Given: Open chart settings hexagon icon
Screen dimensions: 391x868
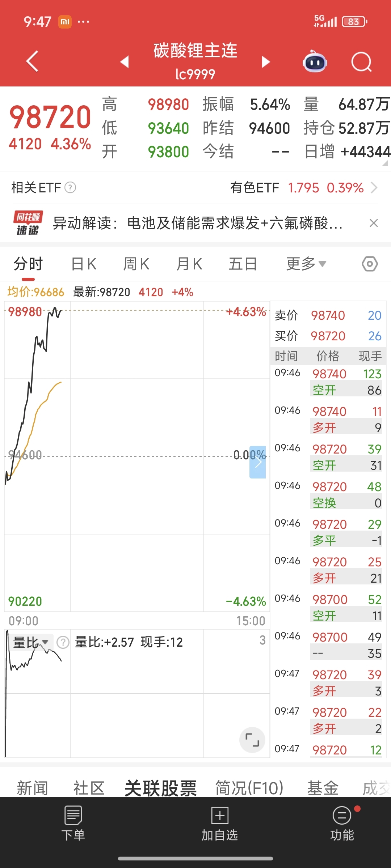Looking at the screenshot, I should pyautogui.click(x=370, y=264).
